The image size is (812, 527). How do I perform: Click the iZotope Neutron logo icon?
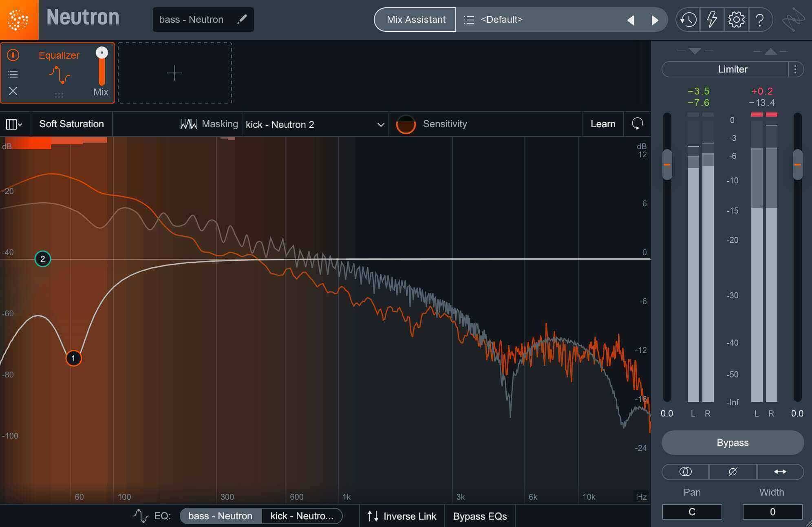pos(19,20)
